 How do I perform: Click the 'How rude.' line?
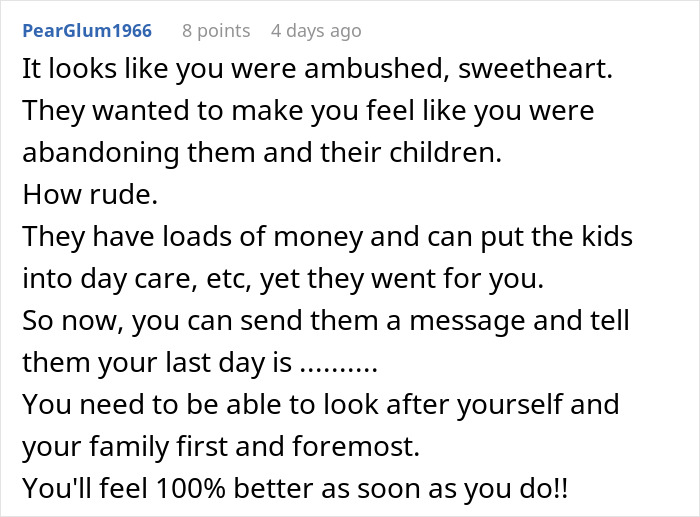tap(90, 196)
